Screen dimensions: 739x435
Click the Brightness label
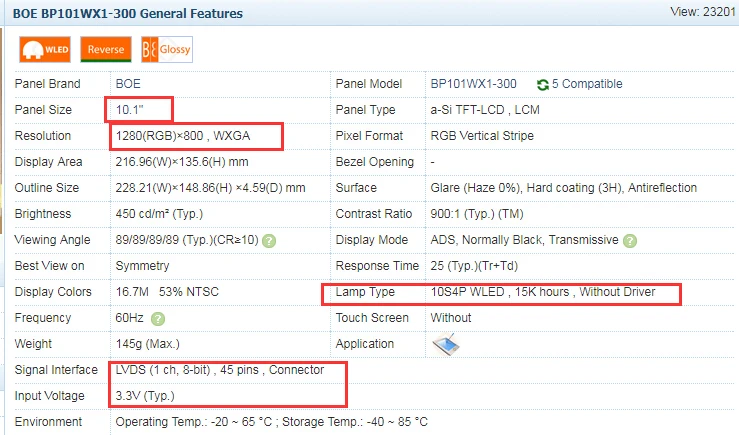click(x=43, y=214)
